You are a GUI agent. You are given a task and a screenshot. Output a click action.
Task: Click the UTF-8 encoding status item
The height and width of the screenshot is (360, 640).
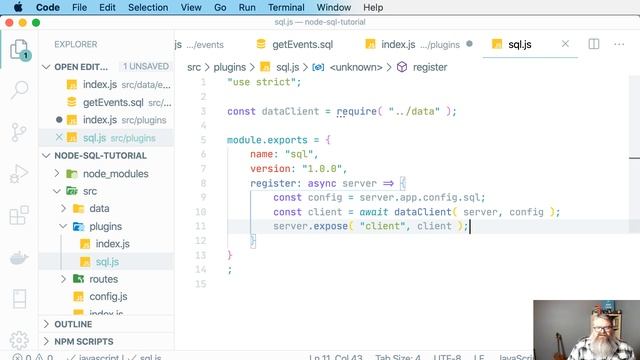coord(447,357)
